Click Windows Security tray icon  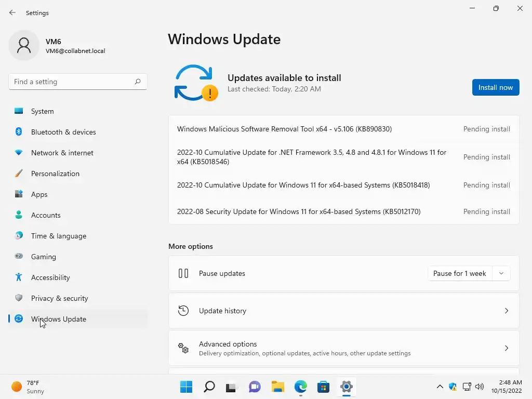(453, 387)
